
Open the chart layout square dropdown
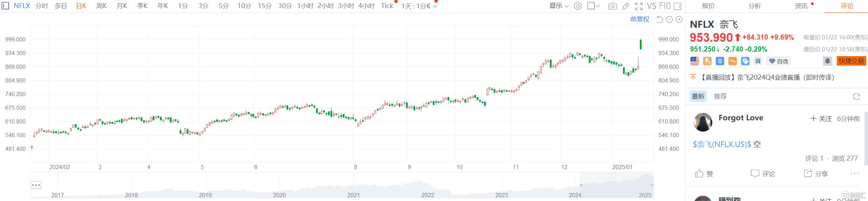click(x=594, y=6)
